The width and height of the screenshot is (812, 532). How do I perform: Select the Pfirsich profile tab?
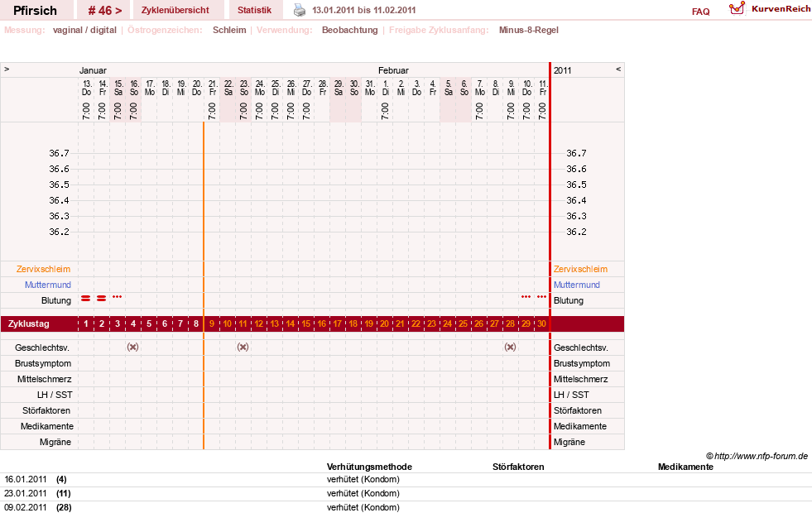[36, 10]
